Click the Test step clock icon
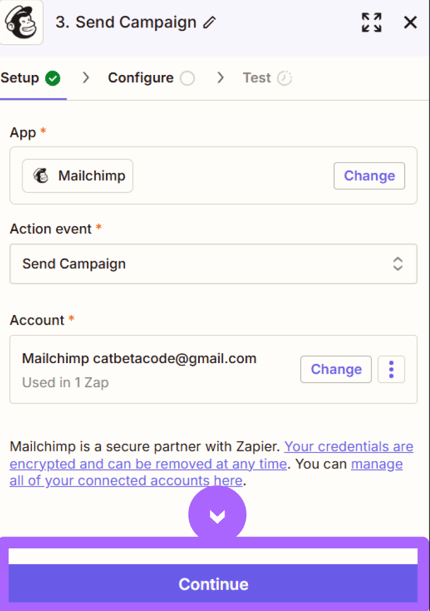This screenshot has width=430, height=611. pyautogui.click(x=284, y=78)
